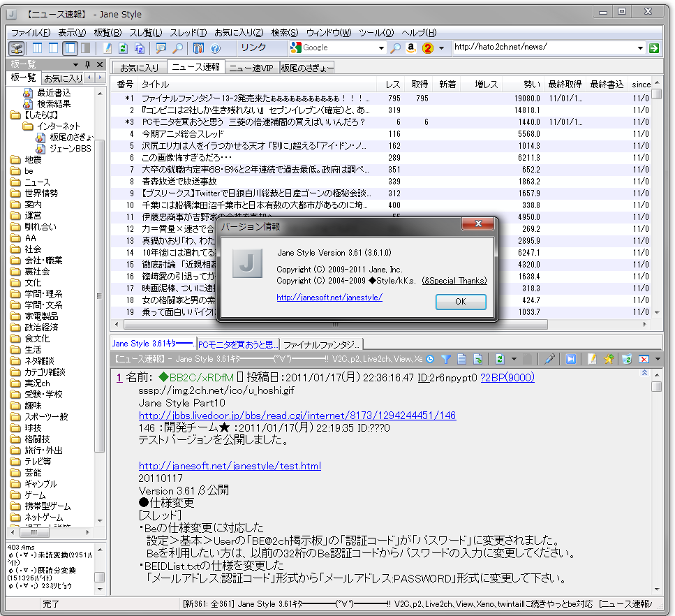675x616 pixels.
Task: Open the test.html link in thread post
Action: [230, 466]
